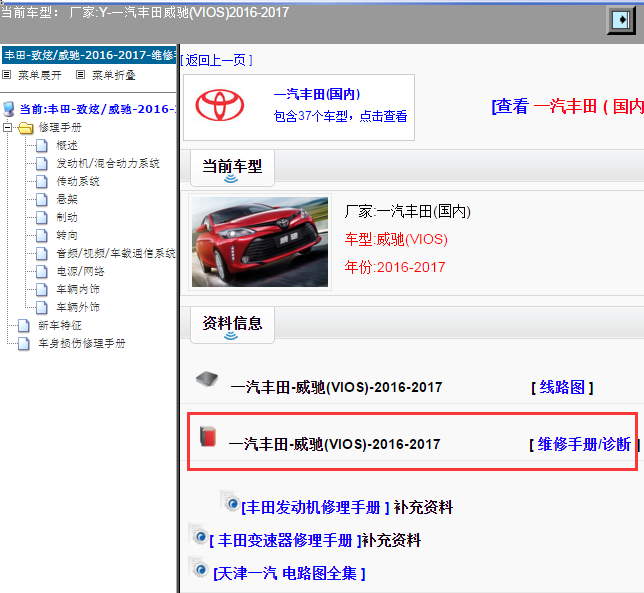This screenshot has height=593, width=644.
Task: Select 车身损伤修理手册 in the tree
Action: coord(82,343)
